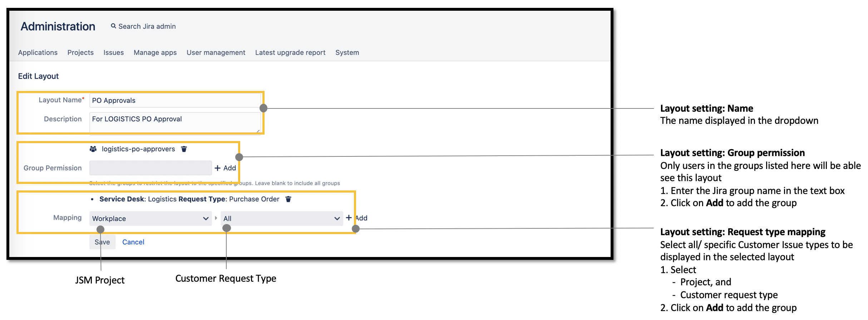This screenshot has width=868, height=320.
Task: Focus the Layout Name text field
Action: tap(175, 101)
